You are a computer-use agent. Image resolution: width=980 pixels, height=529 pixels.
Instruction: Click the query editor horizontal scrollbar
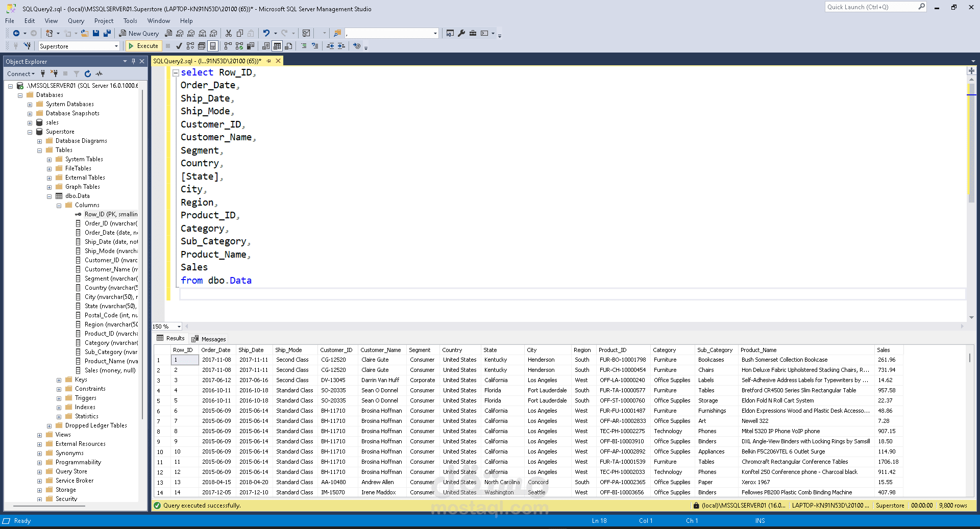574,326
